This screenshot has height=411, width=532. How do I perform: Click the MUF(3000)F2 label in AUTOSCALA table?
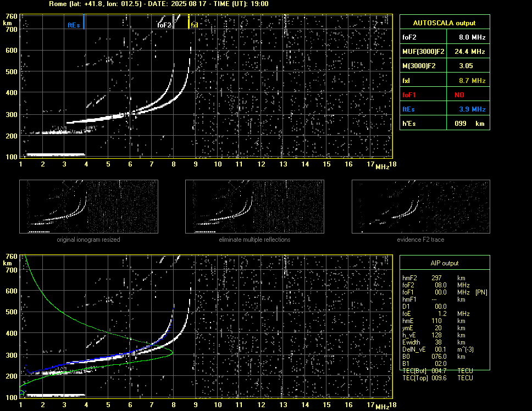423,52
